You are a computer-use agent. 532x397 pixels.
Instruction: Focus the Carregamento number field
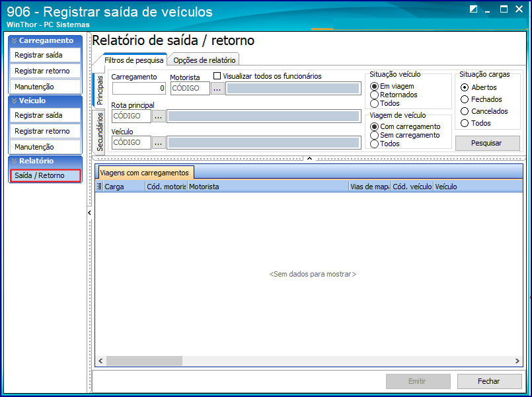139,88
